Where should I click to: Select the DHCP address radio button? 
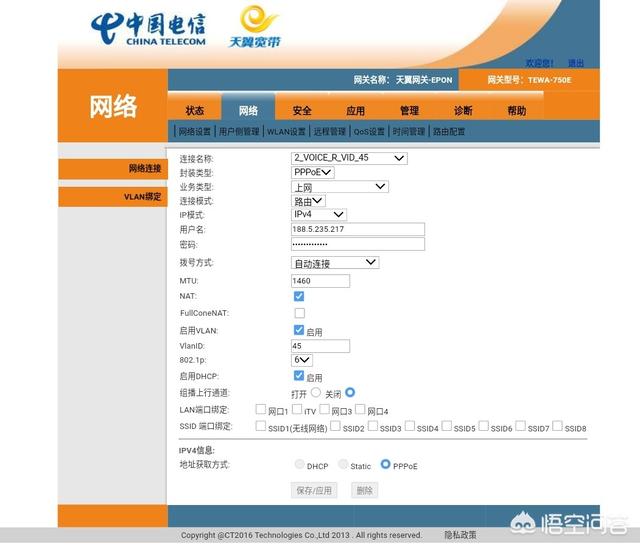click(x=299, y=464)
